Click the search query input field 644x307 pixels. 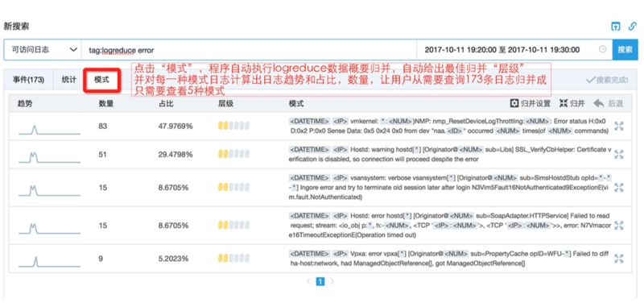[x=249, y=50]
